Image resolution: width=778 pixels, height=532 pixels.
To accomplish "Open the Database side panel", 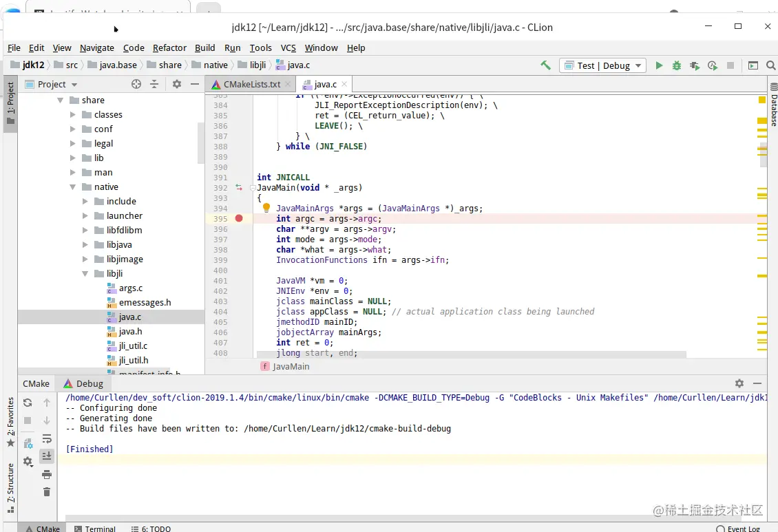I will [773, 105].
